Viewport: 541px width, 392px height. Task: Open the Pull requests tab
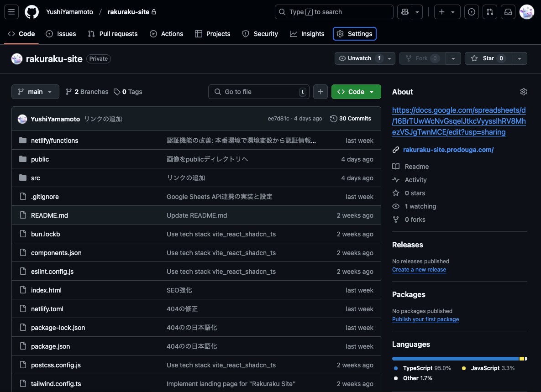point(113,34)
